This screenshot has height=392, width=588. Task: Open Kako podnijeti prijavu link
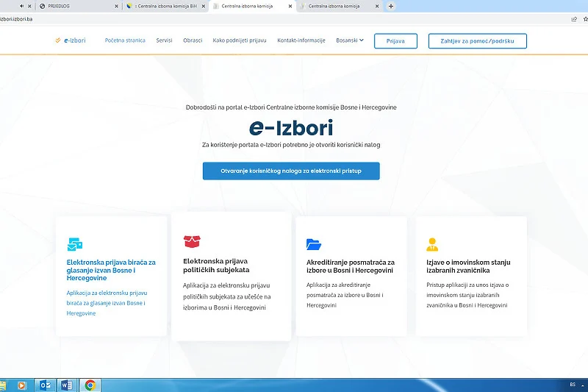(240, 40)
